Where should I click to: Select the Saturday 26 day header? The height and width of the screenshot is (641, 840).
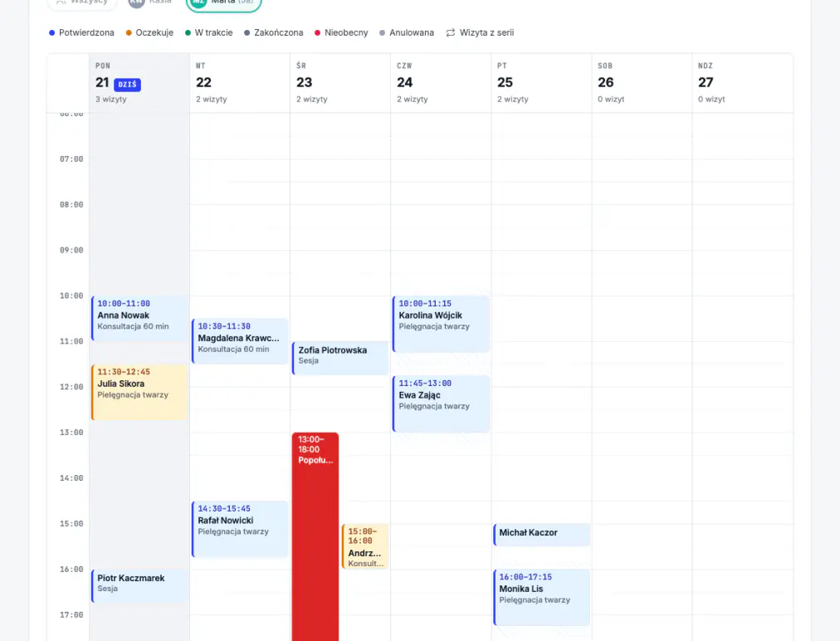(642, 82)
